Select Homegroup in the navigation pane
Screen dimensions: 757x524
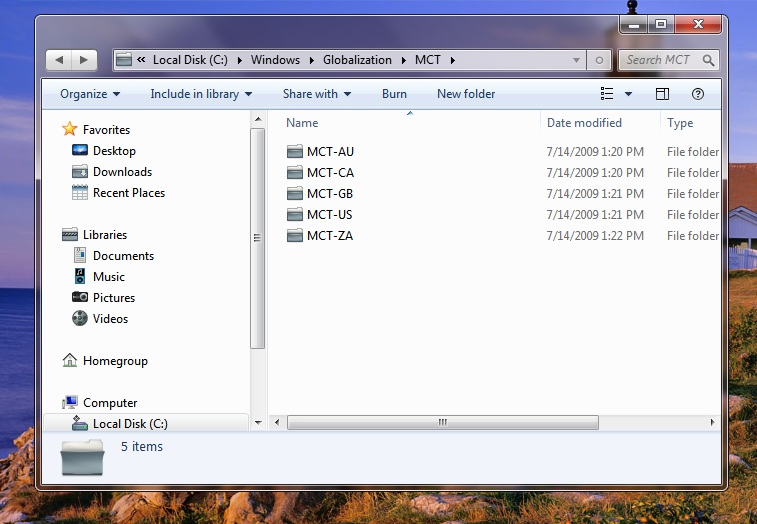[x=115, y=361]
